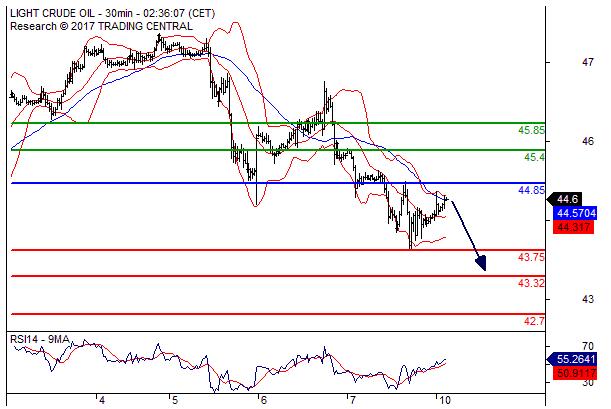This screenshot has width=611, height=409.
Task: Click the RSI 70 level axis label
Action: tap(588, 346)
